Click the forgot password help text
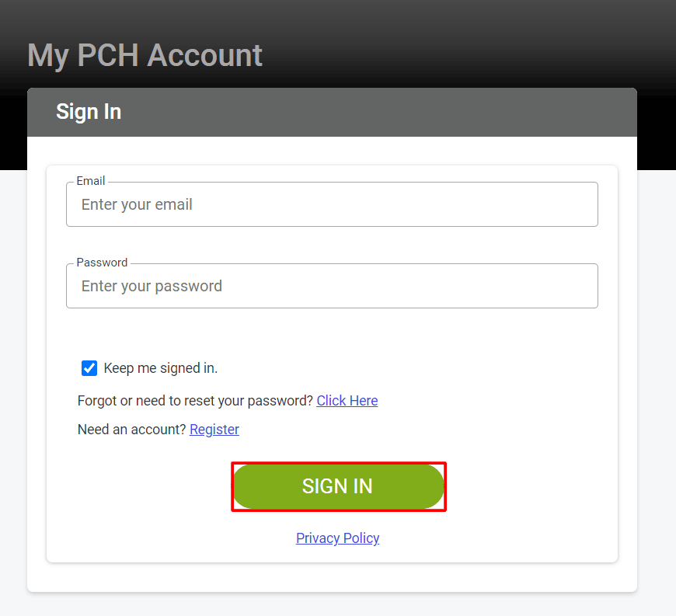 (194, 400)
